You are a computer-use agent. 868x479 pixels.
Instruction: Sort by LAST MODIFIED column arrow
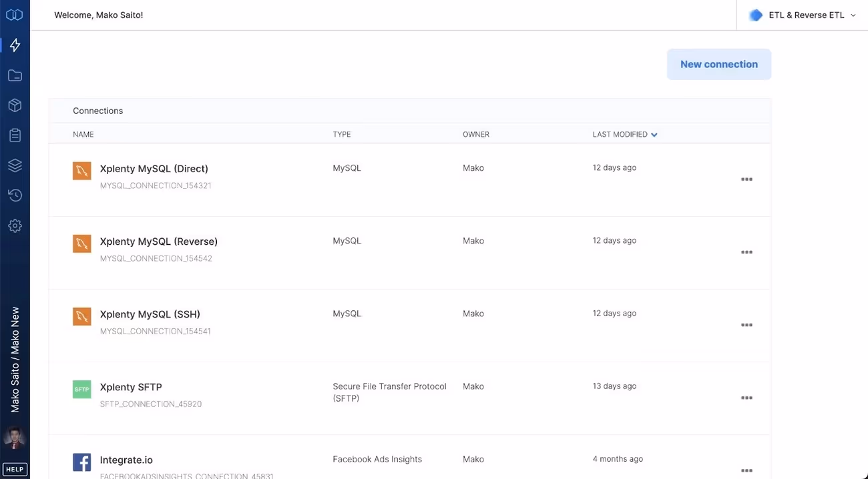[x=654, y=135]
